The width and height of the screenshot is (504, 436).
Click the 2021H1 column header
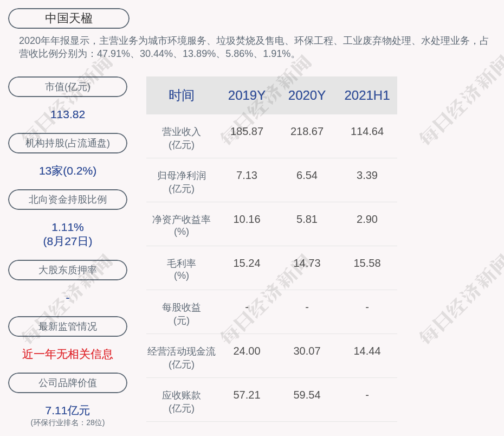pyautogui.click(x=367, y=95)
